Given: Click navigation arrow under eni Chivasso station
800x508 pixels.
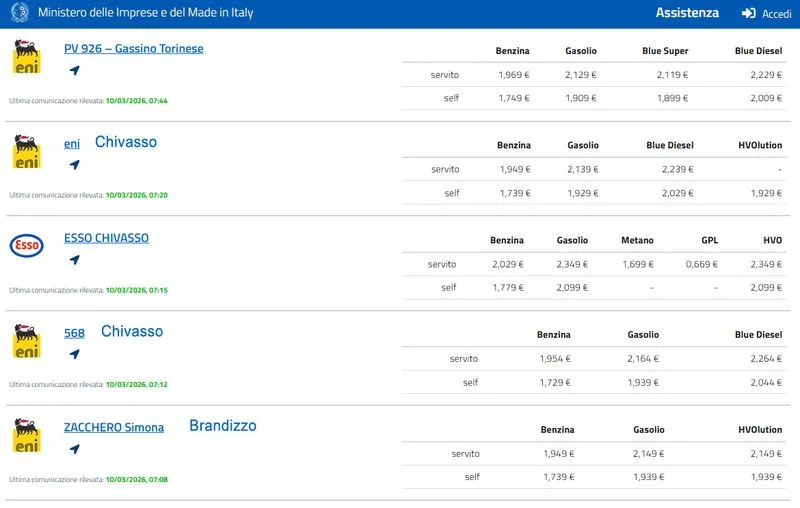Looking at the screenshot, I should point(74,165).
